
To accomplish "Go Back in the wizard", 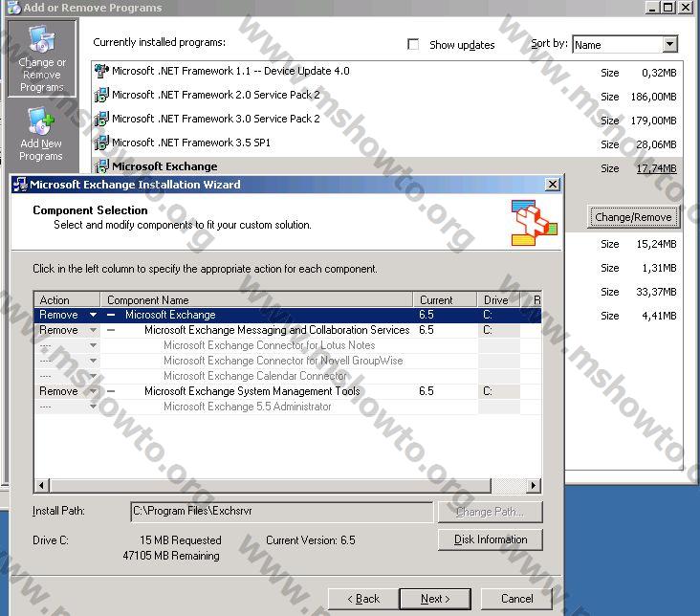I will coord(363,599).
